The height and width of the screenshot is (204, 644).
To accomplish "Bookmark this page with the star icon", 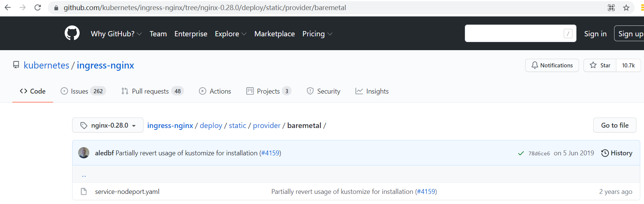I will point(626,7).
